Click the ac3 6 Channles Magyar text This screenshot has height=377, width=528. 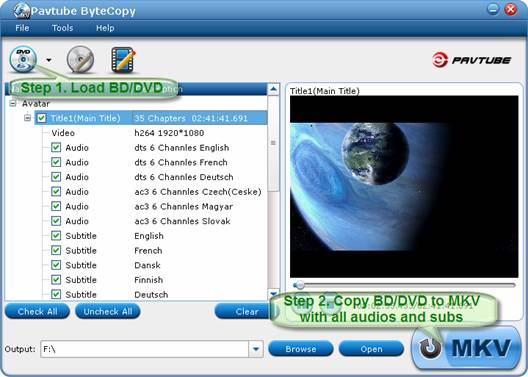tap(184, 206)
